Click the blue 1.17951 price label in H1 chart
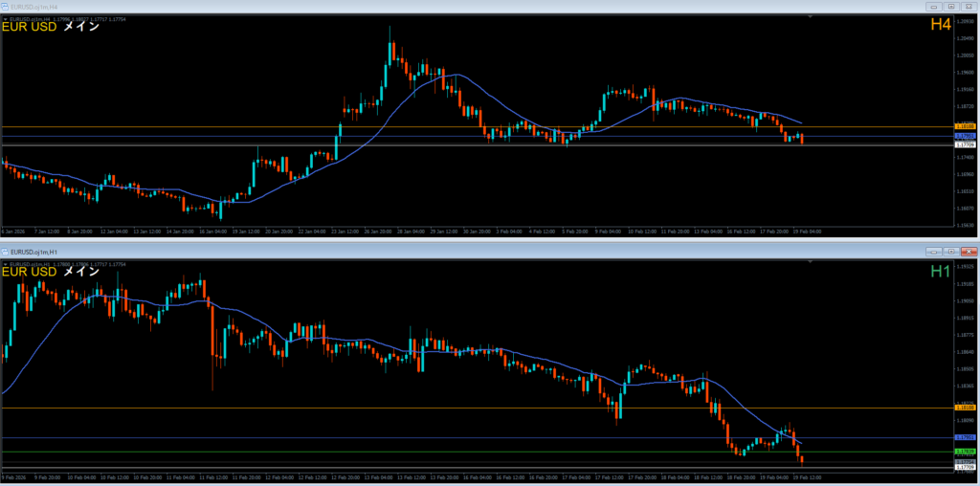Image resolution: width=980 pixels, height=486 pixels. pyautogui.click(x=966, y=437)
